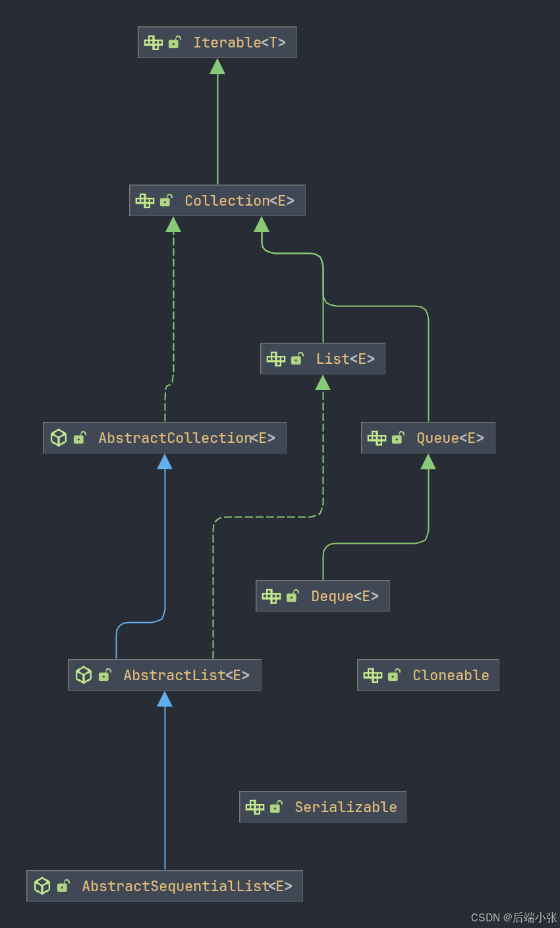Click the interface icon on the List<E> node
Image resolution: width=560 pixels, height=928 pixels.
pyautogui.click(x=276, y=359)
